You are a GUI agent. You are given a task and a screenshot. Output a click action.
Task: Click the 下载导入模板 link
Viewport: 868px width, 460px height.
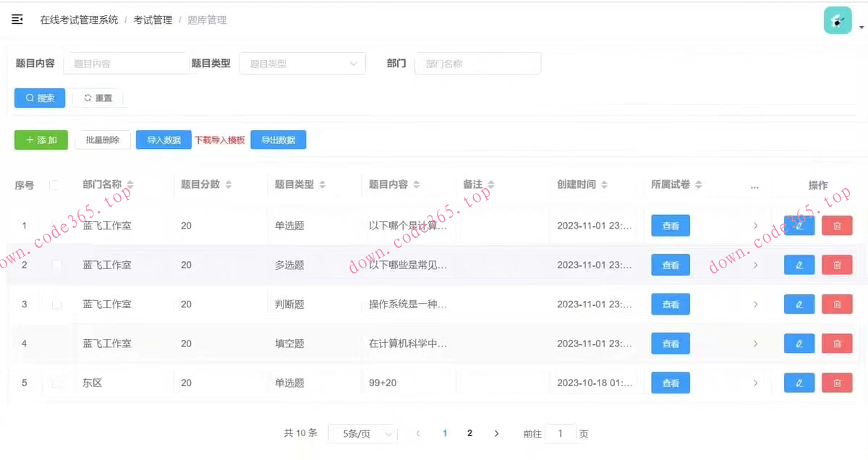click(220, 140)
